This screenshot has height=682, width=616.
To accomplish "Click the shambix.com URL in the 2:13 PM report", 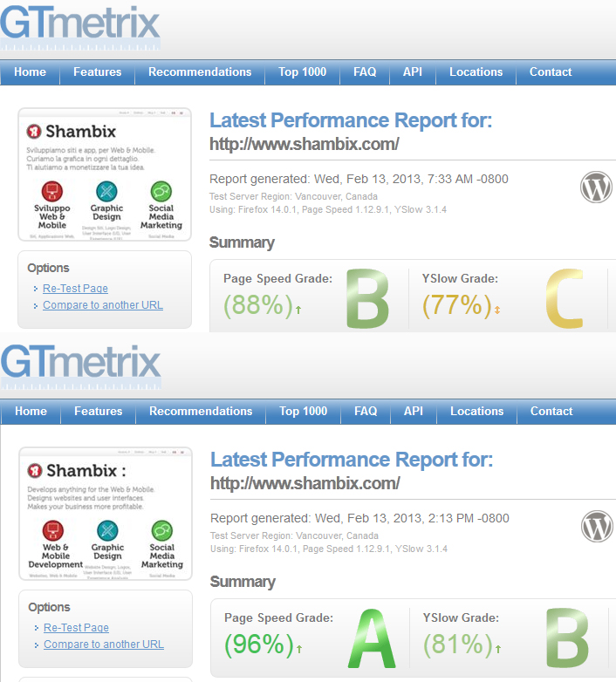I will click(x=305, y=483).
